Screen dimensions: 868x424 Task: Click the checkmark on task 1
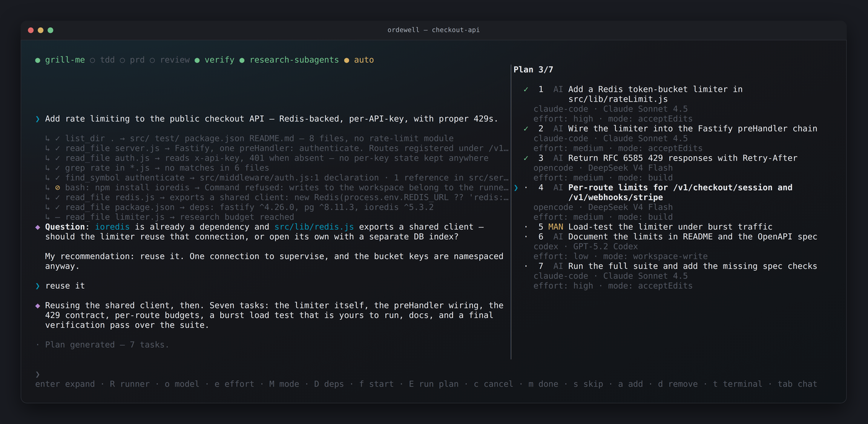coord(526,89)
